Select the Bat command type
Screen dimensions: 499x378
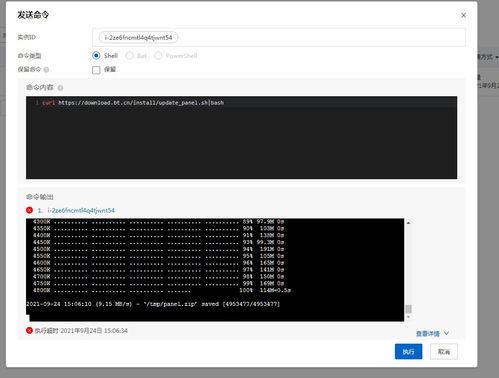coord(129,56)
